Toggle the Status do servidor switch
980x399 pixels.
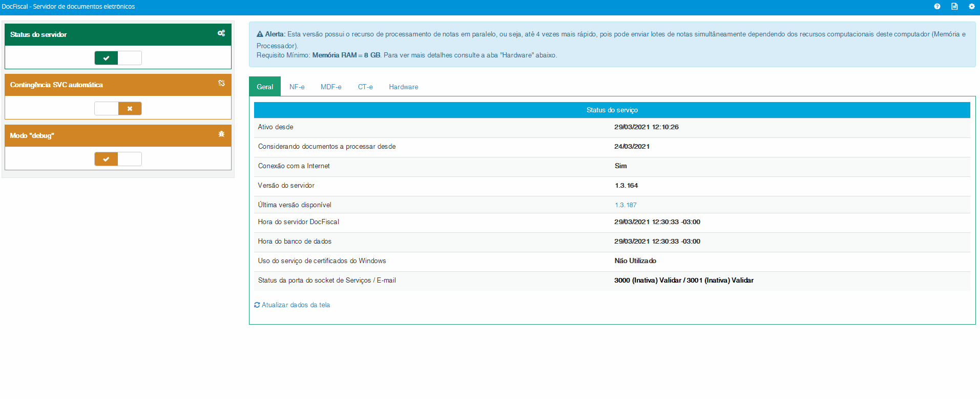(118, 58)
